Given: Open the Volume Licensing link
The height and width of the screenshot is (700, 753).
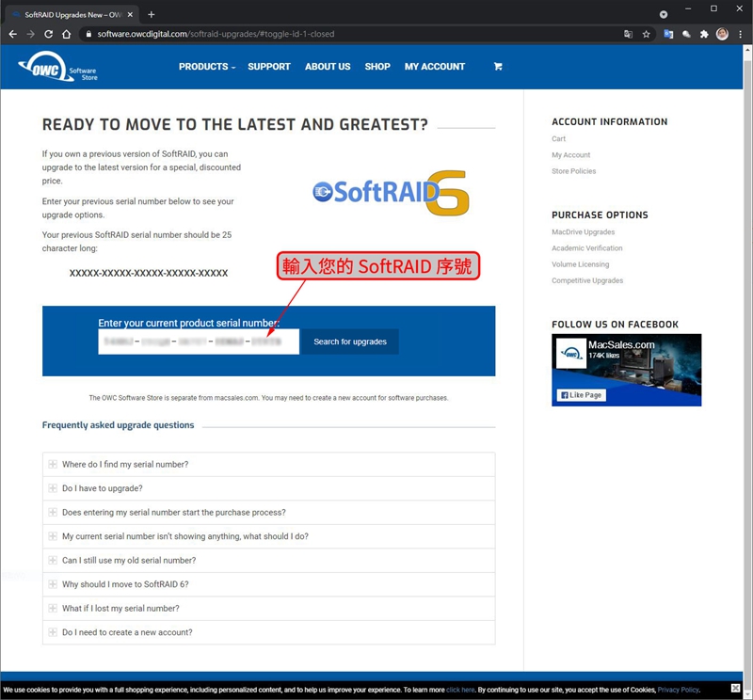Looking at the screenshot, I should [580, 264].
